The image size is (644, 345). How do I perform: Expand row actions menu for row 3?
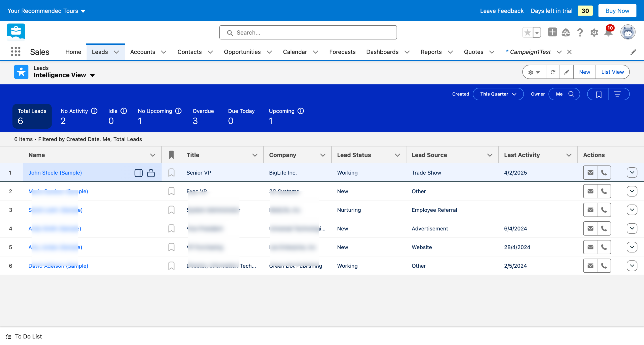pyautogui.click(x=632, y=210)
